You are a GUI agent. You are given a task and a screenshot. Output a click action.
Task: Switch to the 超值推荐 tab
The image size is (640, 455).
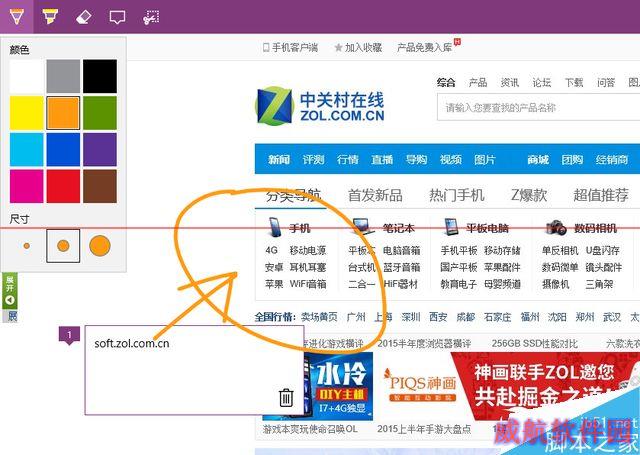601,195
